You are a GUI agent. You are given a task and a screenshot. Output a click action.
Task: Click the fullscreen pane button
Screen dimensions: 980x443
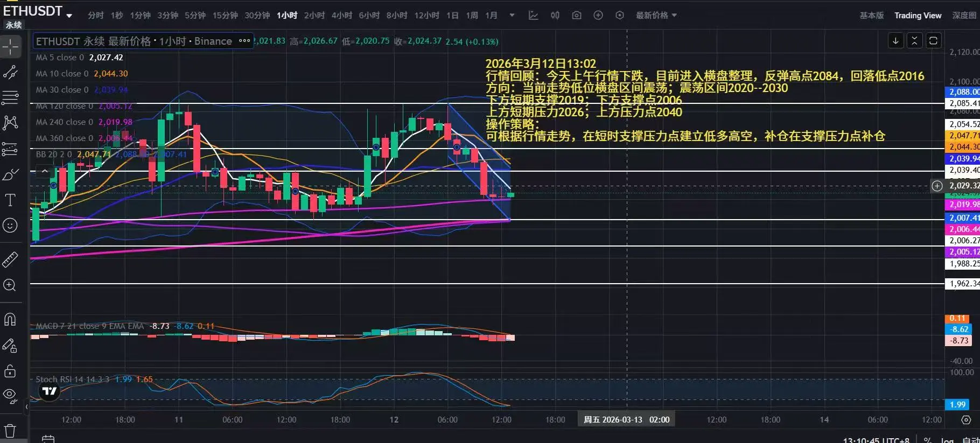pos(933,41)
